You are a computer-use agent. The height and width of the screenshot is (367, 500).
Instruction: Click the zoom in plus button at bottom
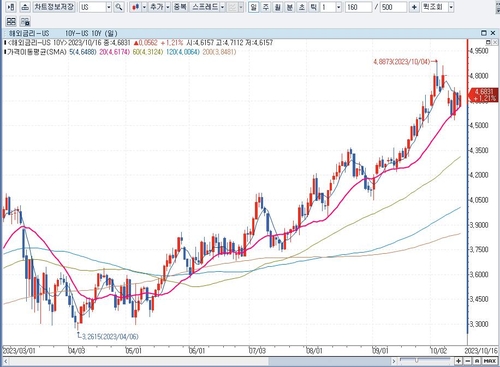tap(459, 361)
